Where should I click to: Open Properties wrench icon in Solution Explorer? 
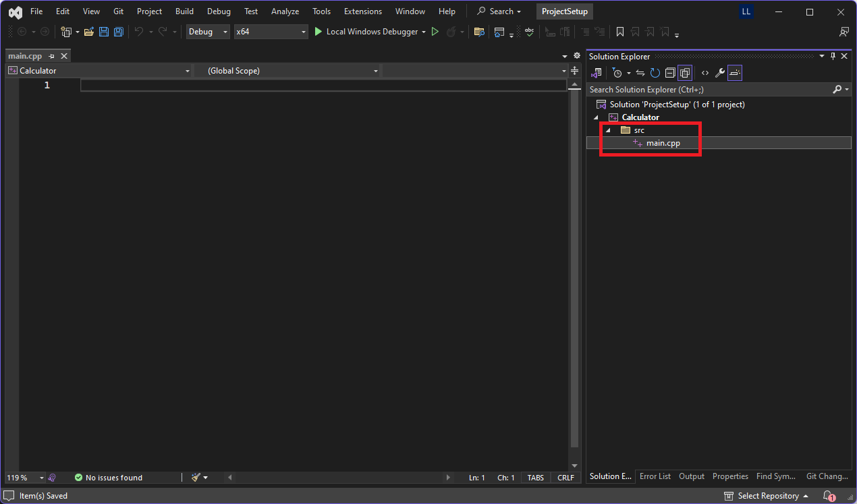720,73
